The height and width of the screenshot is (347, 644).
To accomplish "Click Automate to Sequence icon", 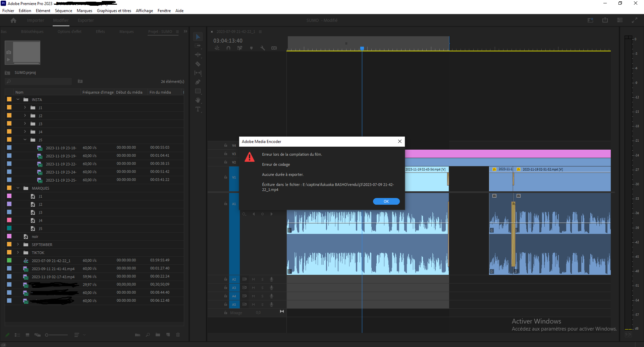I will pyautogui.click(x=138, y=335).
